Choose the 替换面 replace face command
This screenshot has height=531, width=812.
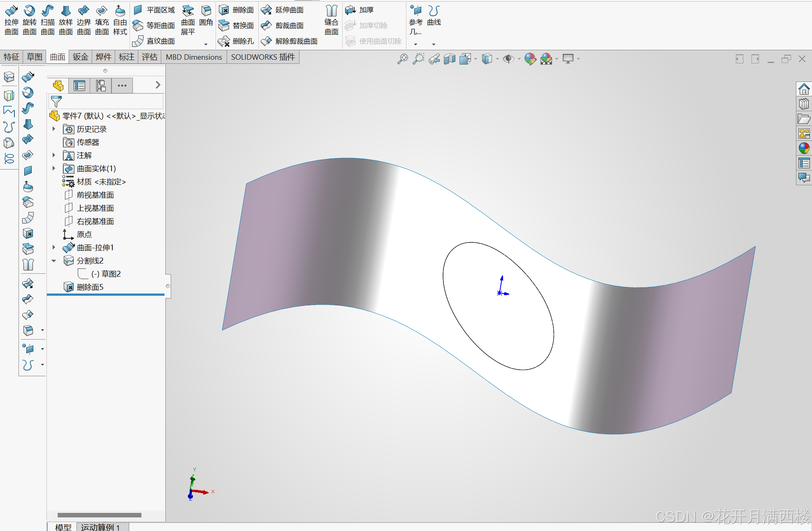pos(236,26)
